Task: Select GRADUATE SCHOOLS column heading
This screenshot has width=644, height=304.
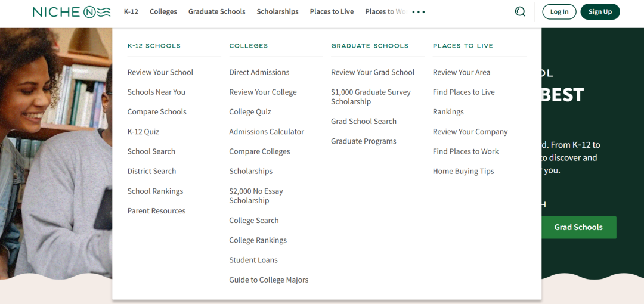Action: pyautogui.click(x=370, y=46)
